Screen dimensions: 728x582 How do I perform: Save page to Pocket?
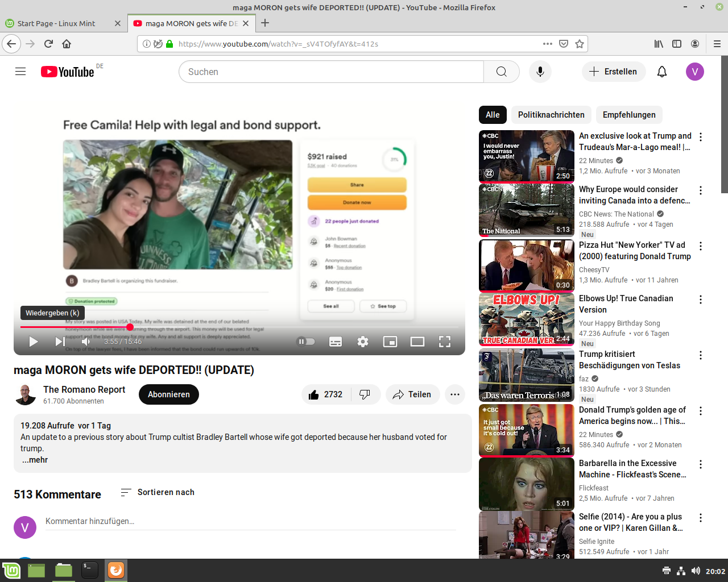(x=564, y=44)
